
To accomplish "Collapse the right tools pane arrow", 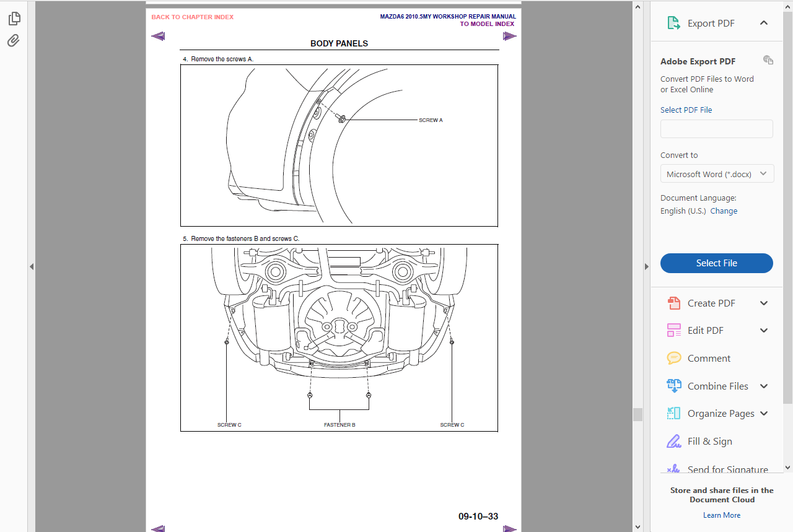I will click(x=646, y=266).
